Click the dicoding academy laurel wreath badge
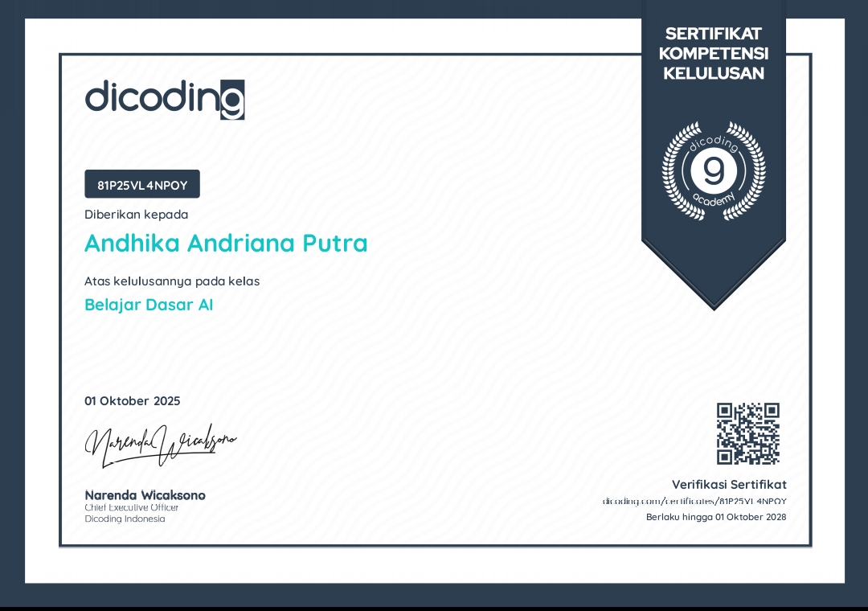This screenshot has width=868, height=611. (x=714, y=170)
